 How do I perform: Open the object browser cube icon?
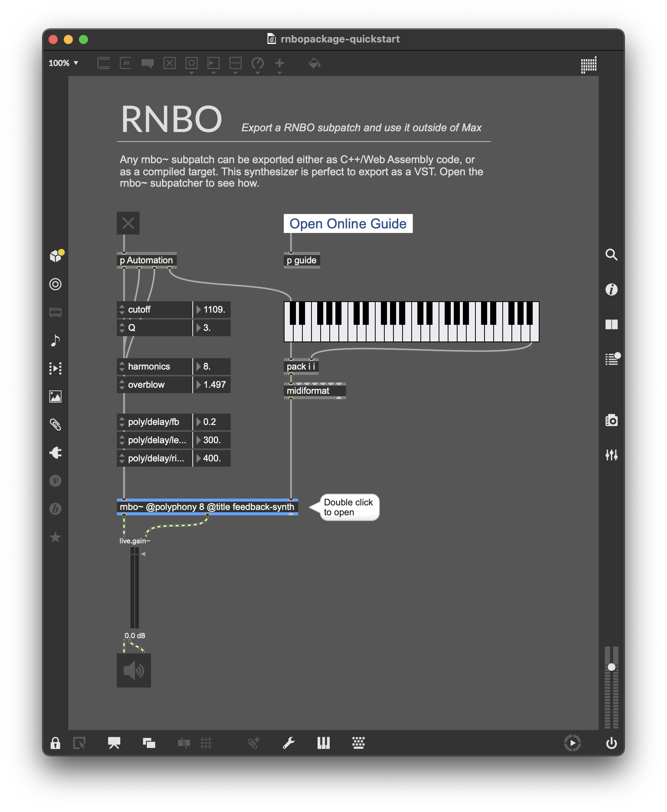tap(56, 255)
